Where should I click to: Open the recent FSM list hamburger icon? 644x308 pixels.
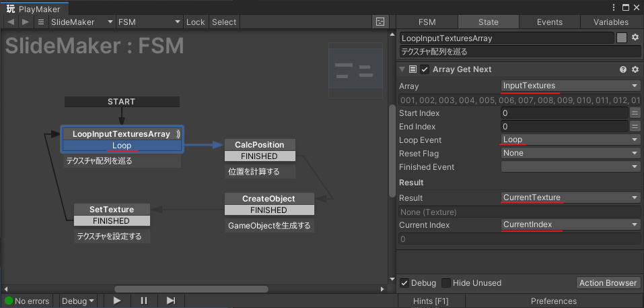(40, 22)
